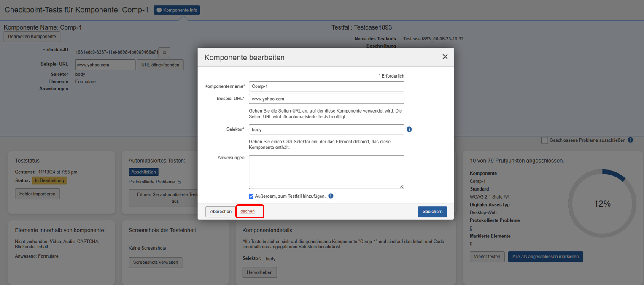
Task: Close the Komponente bearbeiten dialog
Action: click(445, 57)
